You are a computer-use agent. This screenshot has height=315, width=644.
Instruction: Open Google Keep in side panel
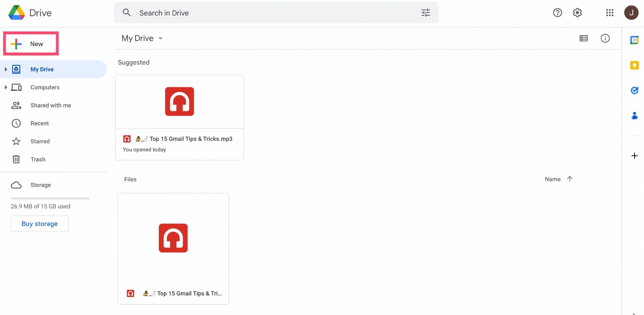point(634,65)
